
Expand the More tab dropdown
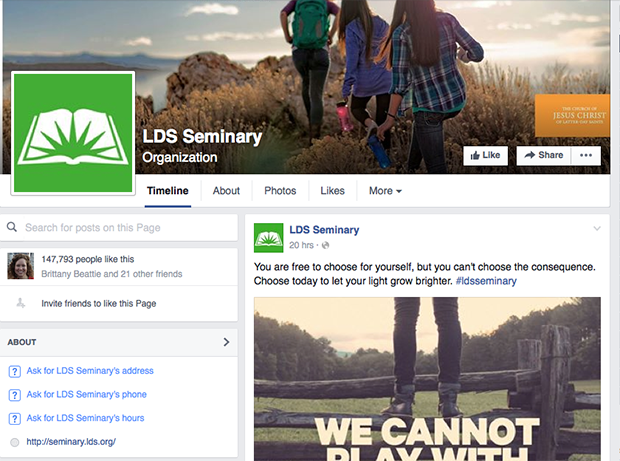click(385, 191)
